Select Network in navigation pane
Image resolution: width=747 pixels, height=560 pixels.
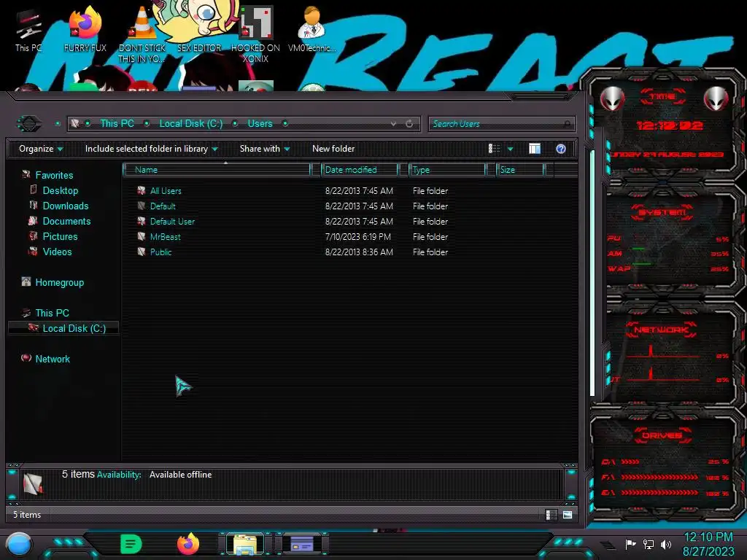click(53, 359)
